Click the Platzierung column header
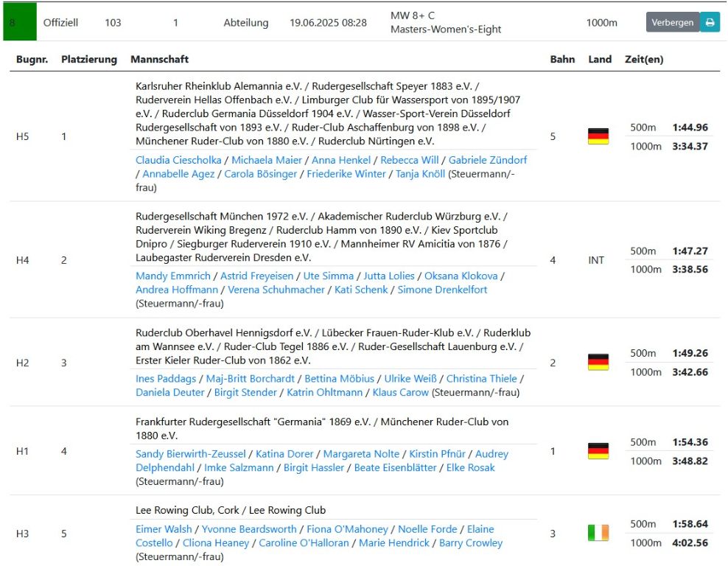Viewport: 728px width, 566px height. [89, 60]
